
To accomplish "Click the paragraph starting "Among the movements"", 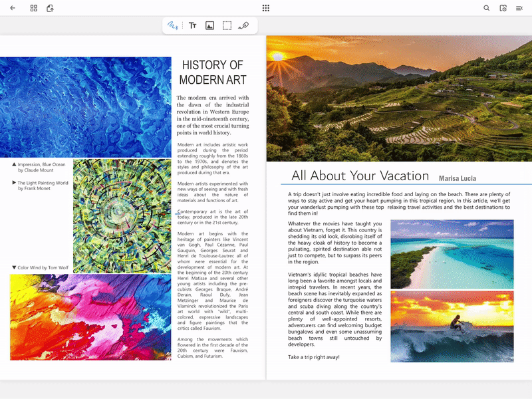I will point(213,348).
